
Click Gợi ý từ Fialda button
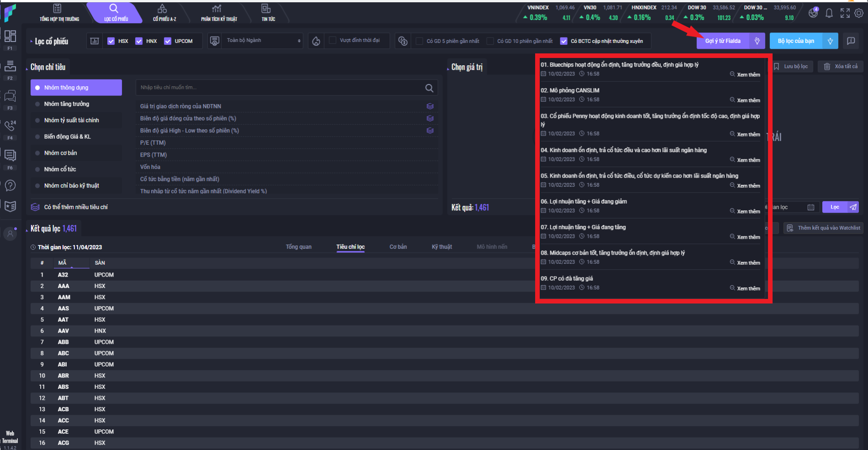pos(722,41)
